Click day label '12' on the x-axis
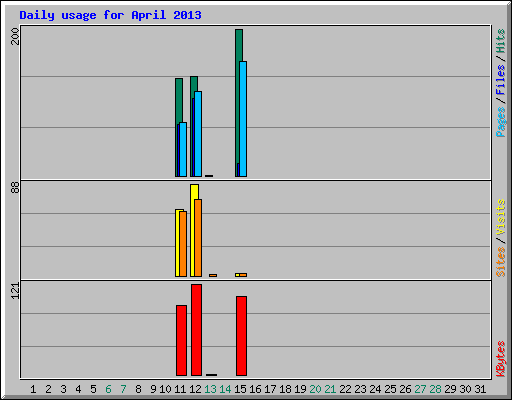The width and height of the screenshot is (512, 400). 195,389
